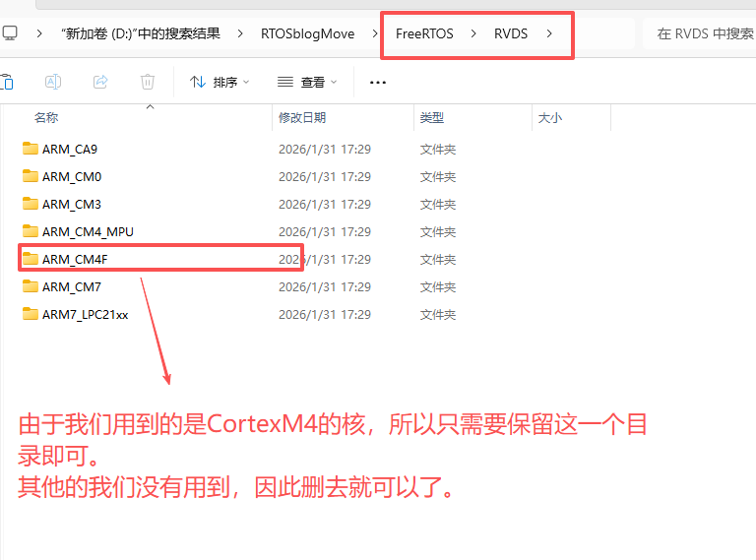Open the 查看 view dropdown
This screenshot has width=756, height=560.
tap(307, 83)
